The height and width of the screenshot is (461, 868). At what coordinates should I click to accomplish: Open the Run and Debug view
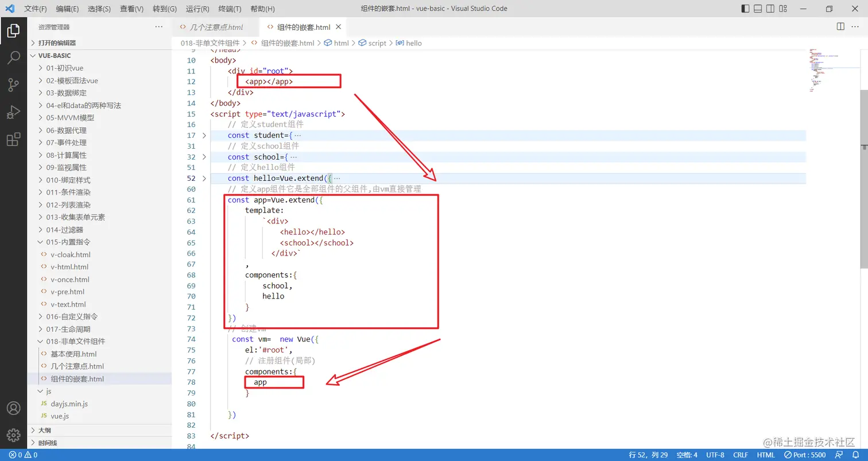13,112
